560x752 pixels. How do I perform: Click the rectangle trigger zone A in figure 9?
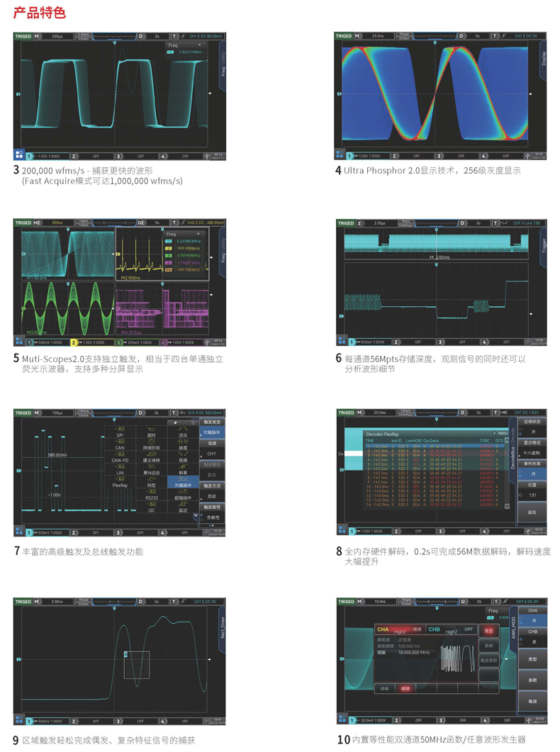(x=137, y=664)
